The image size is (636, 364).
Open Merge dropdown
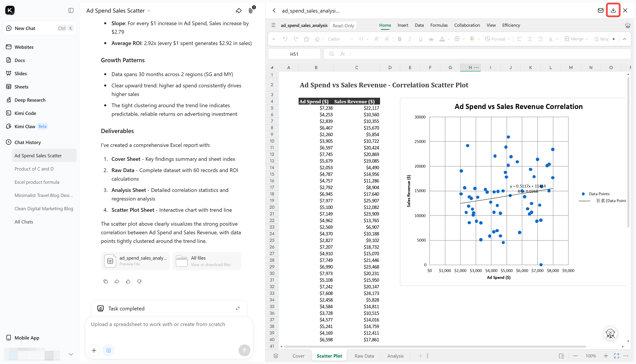pyautogui.click(x=577, y=39)
